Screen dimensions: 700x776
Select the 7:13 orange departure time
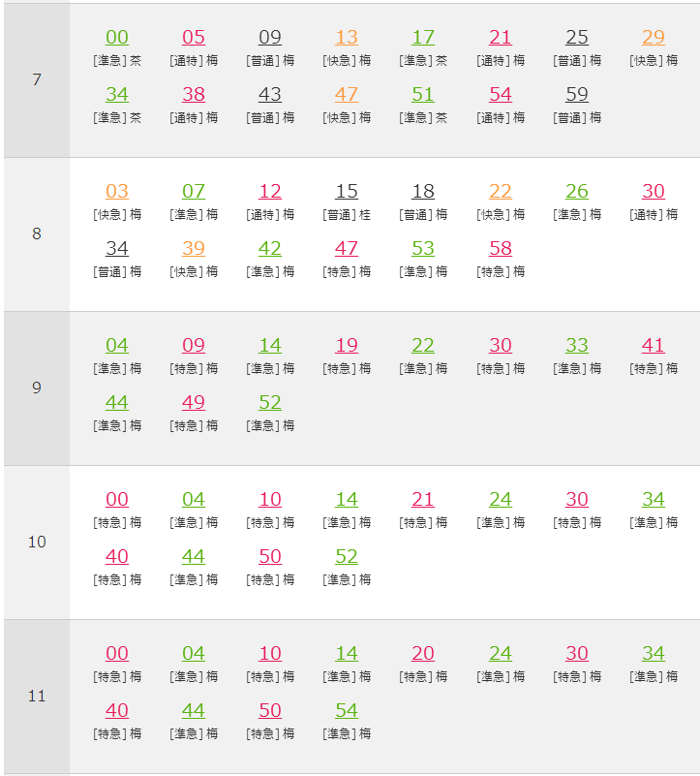[x=347, y=38]
